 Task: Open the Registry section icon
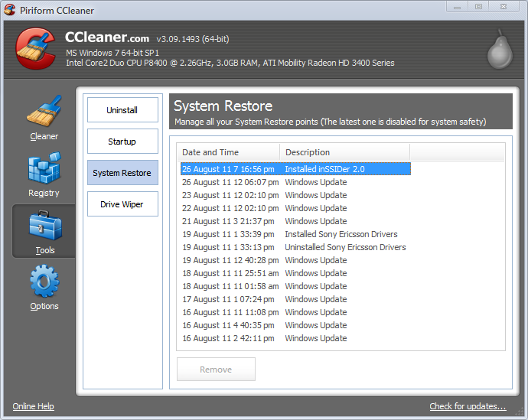44,168
